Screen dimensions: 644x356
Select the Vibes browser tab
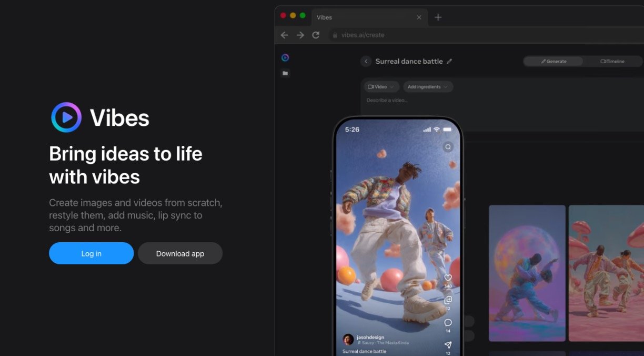pyautogui.click(x=369, y=17)
